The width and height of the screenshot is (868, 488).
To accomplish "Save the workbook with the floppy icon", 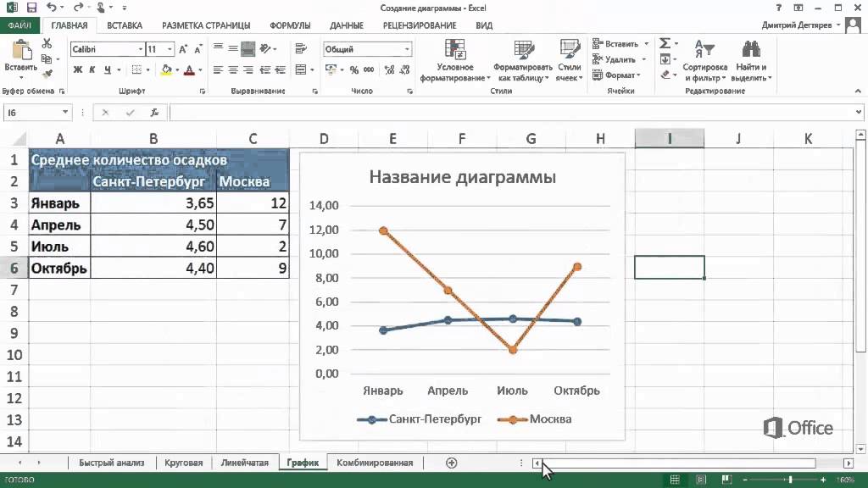I will 31,8.
